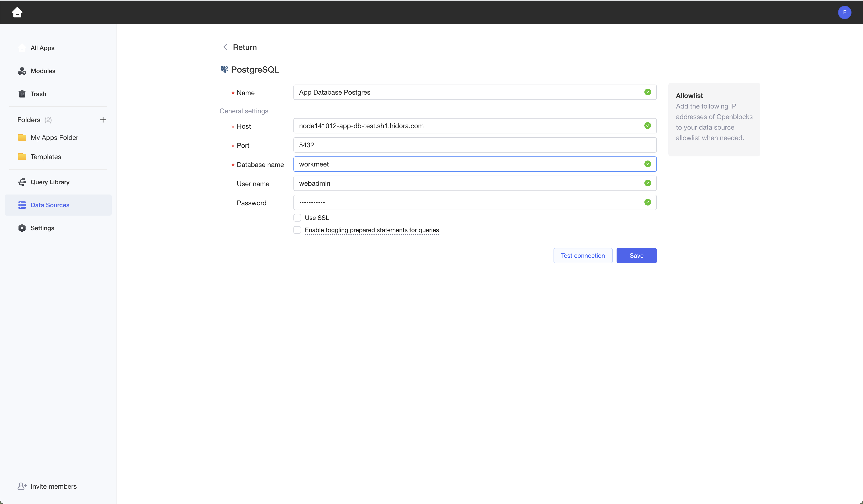Click the Trash bin icon
The height and width of the screenshot is (504, 863).
[x=22, y=94]
